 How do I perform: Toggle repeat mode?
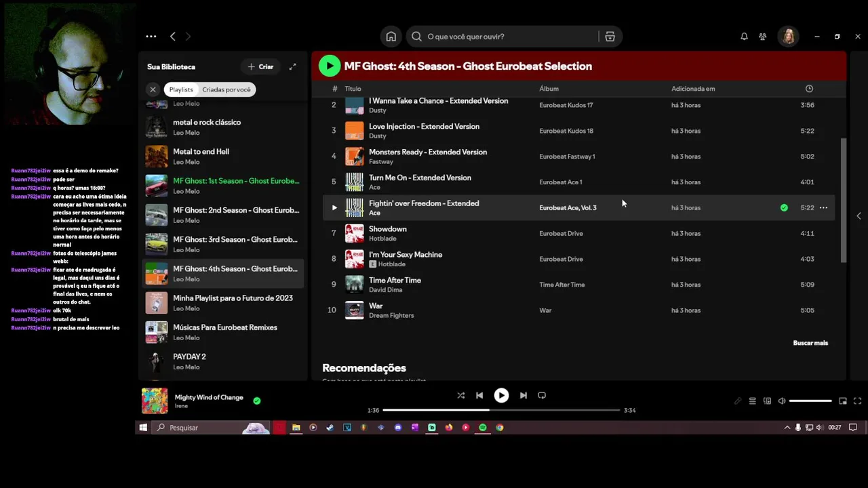coord(542,395)
